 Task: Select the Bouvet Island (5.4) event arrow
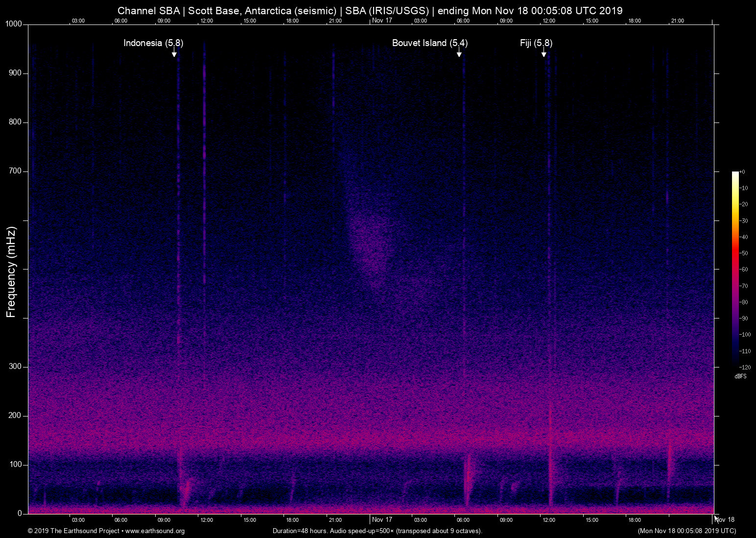(459, 54)
